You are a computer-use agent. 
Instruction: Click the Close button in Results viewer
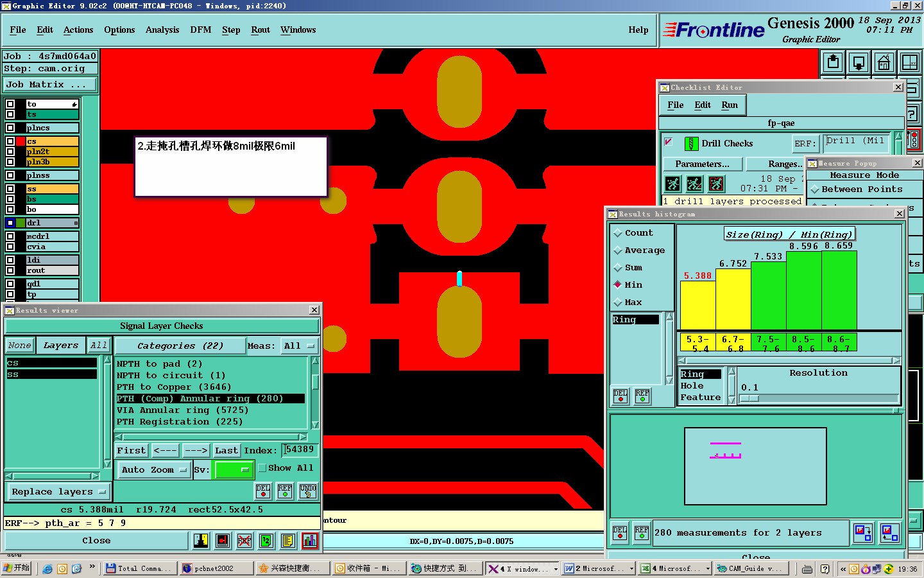(96, 541)
